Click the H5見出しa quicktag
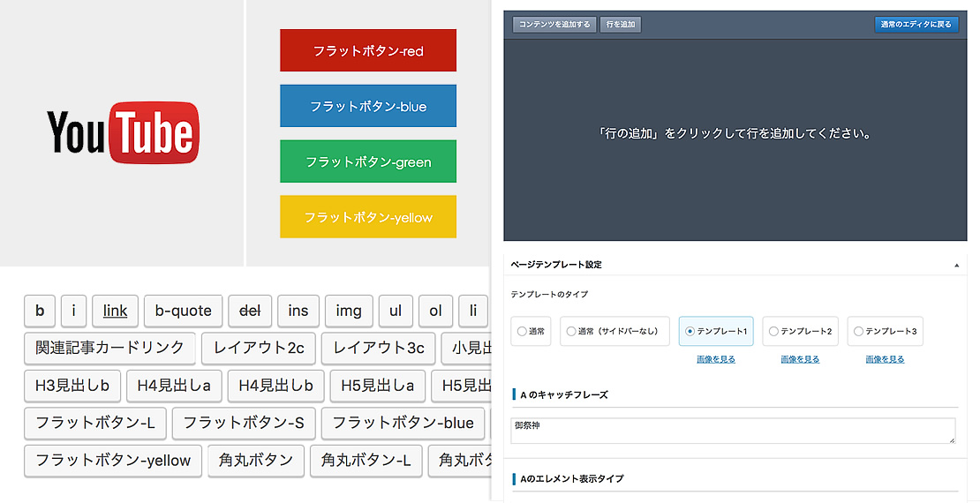The image size is (980, 503). [x=378, y=386]
